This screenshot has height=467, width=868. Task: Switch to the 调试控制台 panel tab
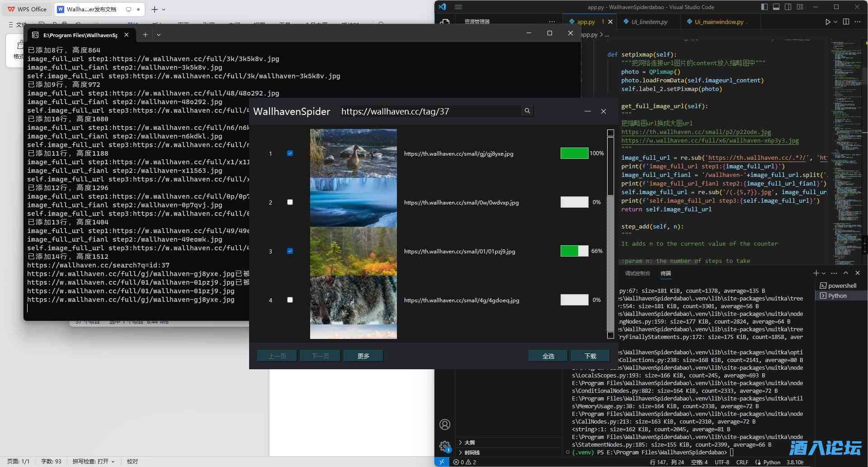coord(637,273)
